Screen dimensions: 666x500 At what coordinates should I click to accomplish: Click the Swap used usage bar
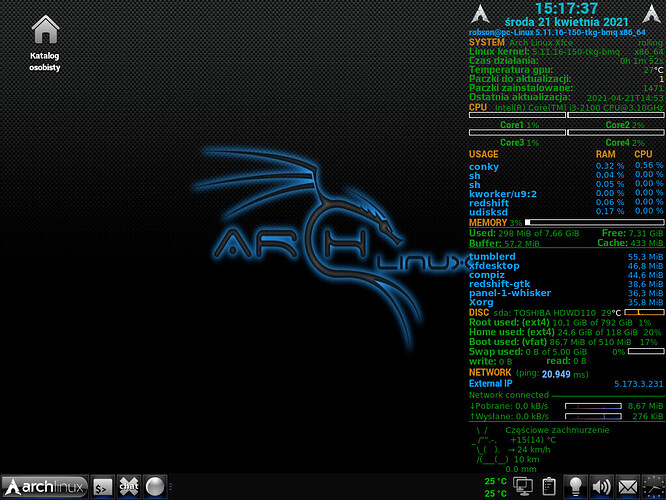pos(646,351)
